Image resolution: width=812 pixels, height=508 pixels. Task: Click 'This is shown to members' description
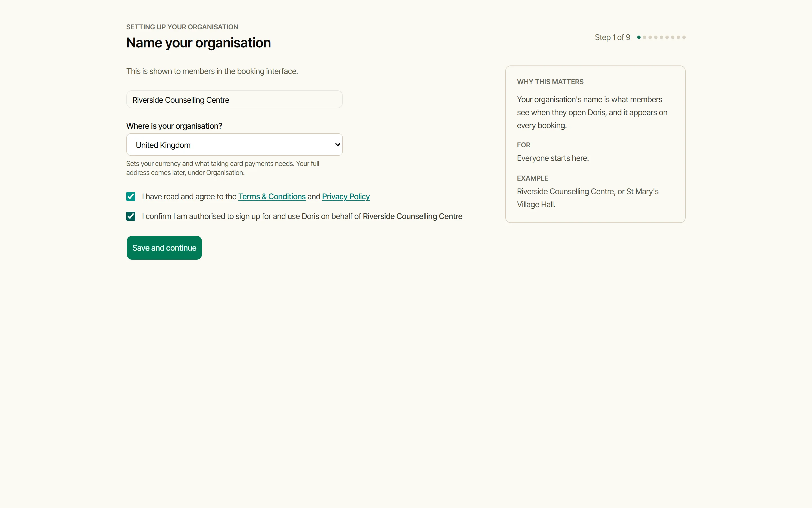click(212, 71)
